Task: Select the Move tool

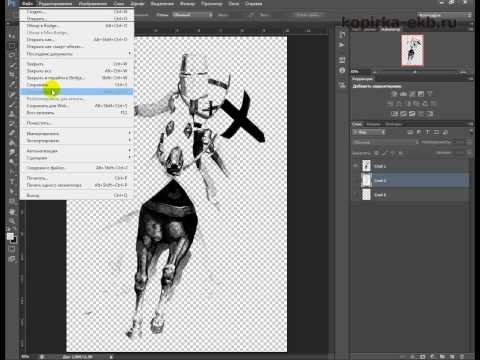Action: click(x=12, y=36)
